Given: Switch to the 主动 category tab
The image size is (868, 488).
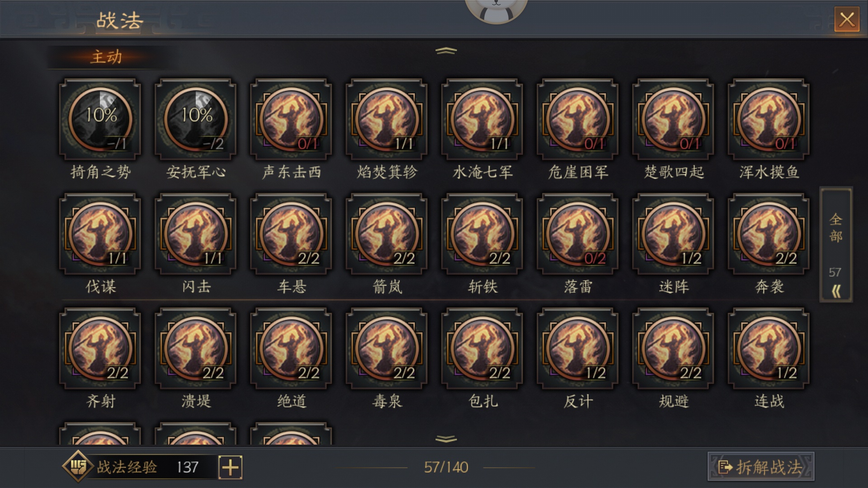Looking at the screenshot, I should [x=106, y=57].
